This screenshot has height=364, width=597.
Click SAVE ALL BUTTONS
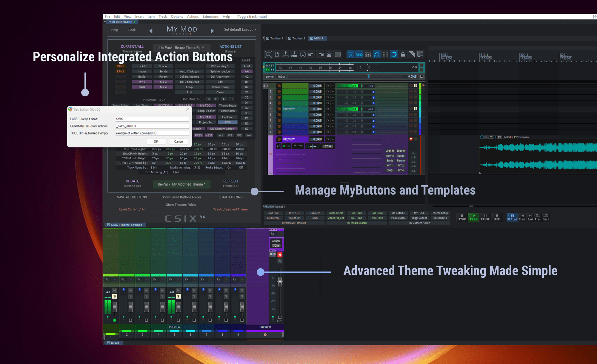pos(132,197)
